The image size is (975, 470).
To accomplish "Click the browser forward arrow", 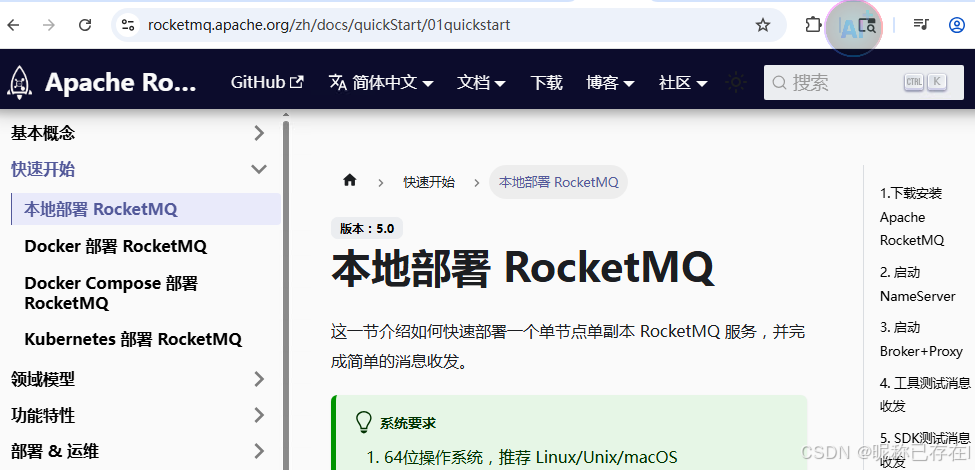I will coord(49,25).
